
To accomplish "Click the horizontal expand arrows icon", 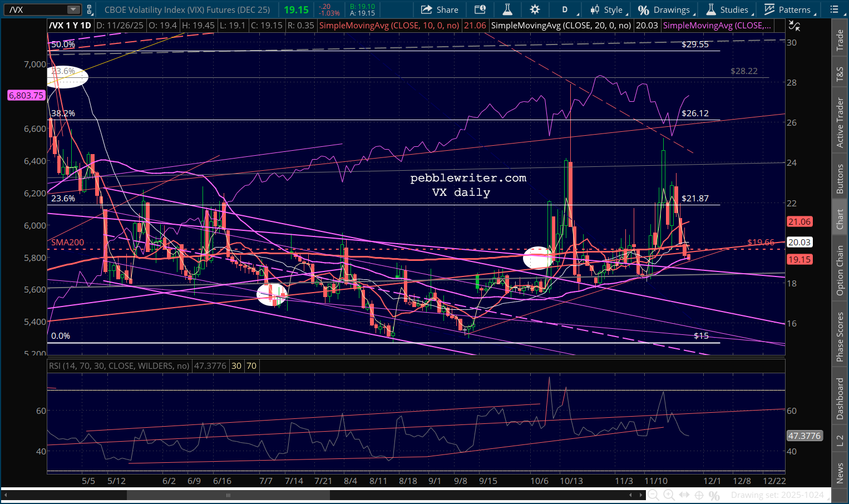I will pyautogui.click(x=684, y=495).
